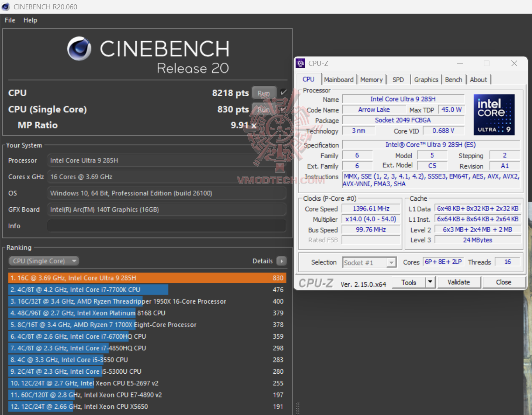
Task: Expand the Tools dropdown arrow in CPU-Z
Action: click(x=430, y=282)
